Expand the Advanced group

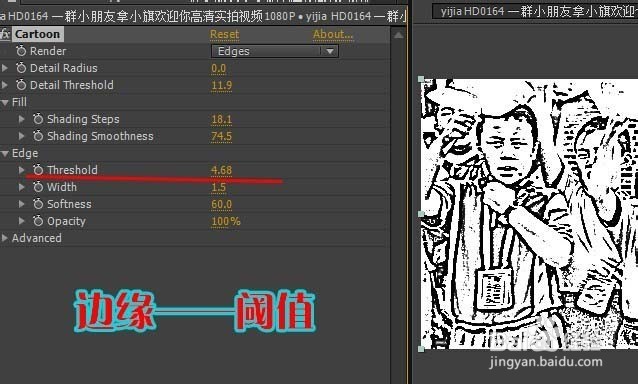point(5,238)
